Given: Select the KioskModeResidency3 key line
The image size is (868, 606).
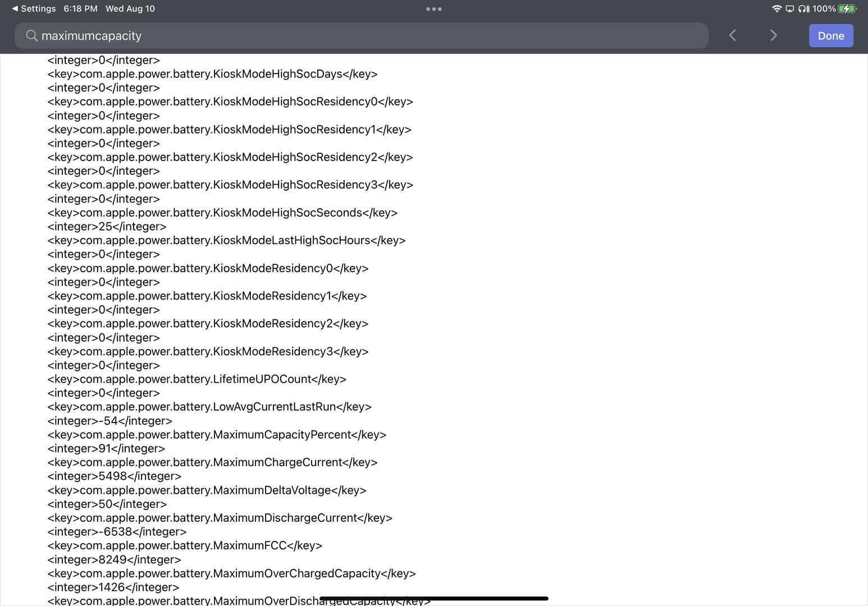Looking at the screenshot, I should tap(208, 352).
